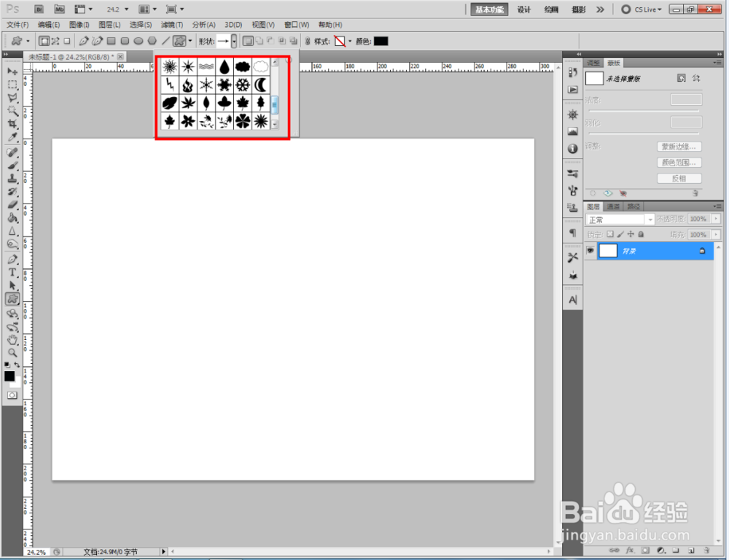
Task: Click the shape picker scrollbar thumb
Action: 274,105
